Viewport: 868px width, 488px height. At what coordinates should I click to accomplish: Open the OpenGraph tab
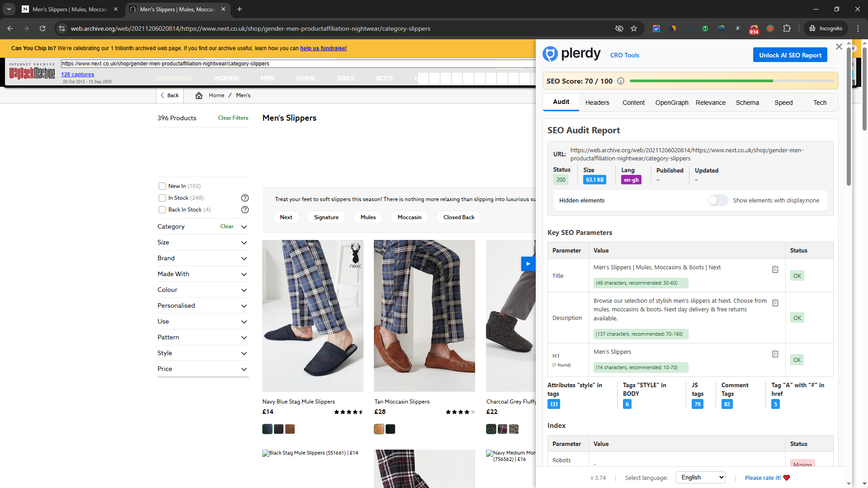click(671, 103)
